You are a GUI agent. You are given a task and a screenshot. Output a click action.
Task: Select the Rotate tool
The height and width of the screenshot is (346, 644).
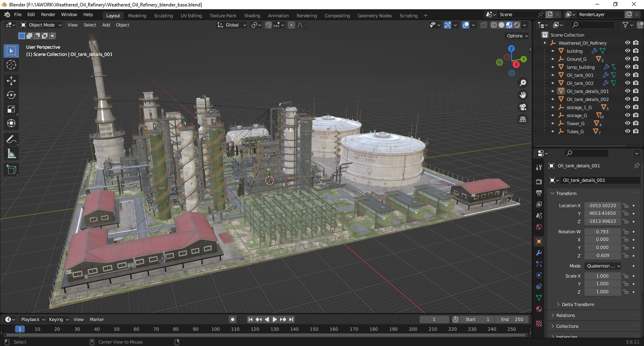click(x=11, y=95)
